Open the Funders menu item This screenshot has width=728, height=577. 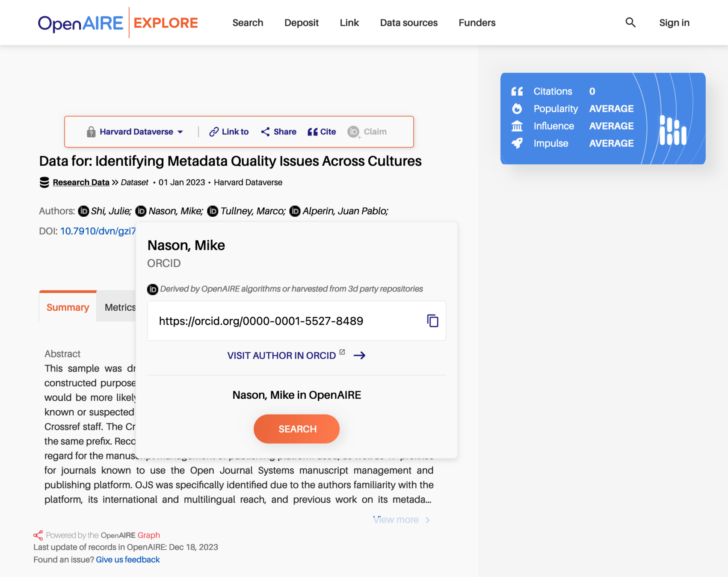coord(477,23)
